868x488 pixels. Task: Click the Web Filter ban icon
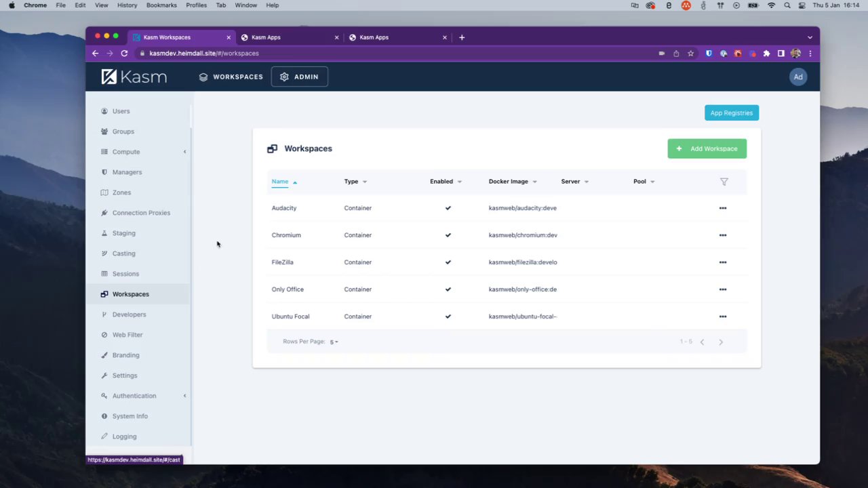(104, 335)
